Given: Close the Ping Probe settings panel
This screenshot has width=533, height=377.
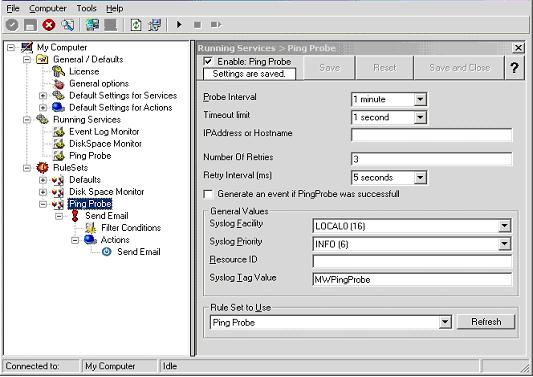Looking at the screenshot, I should click(x=518, y=48).
